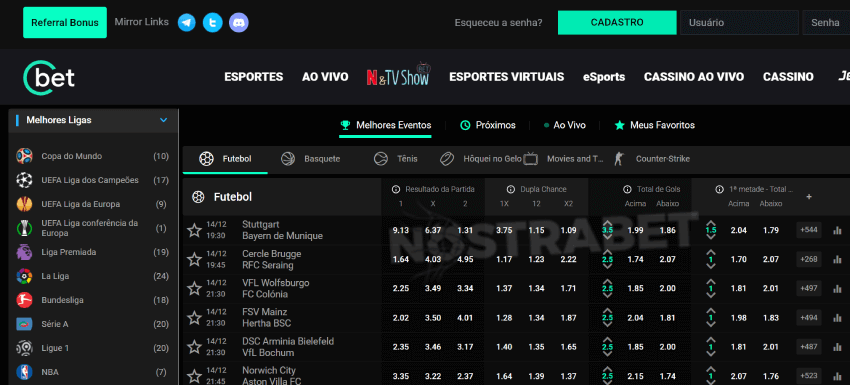Bet on 9.13 odds for Stuttgart win

pyautogui.click(x=401, y=230)
